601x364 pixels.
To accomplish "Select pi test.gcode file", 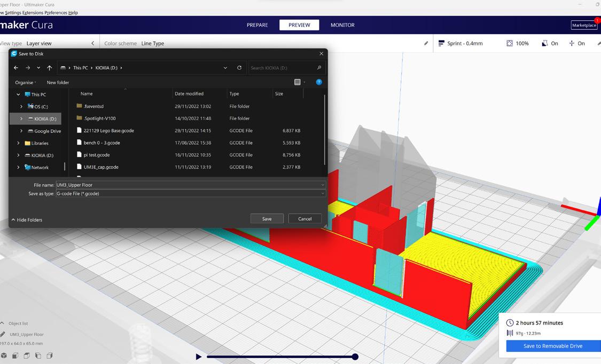I will point(97,155).
